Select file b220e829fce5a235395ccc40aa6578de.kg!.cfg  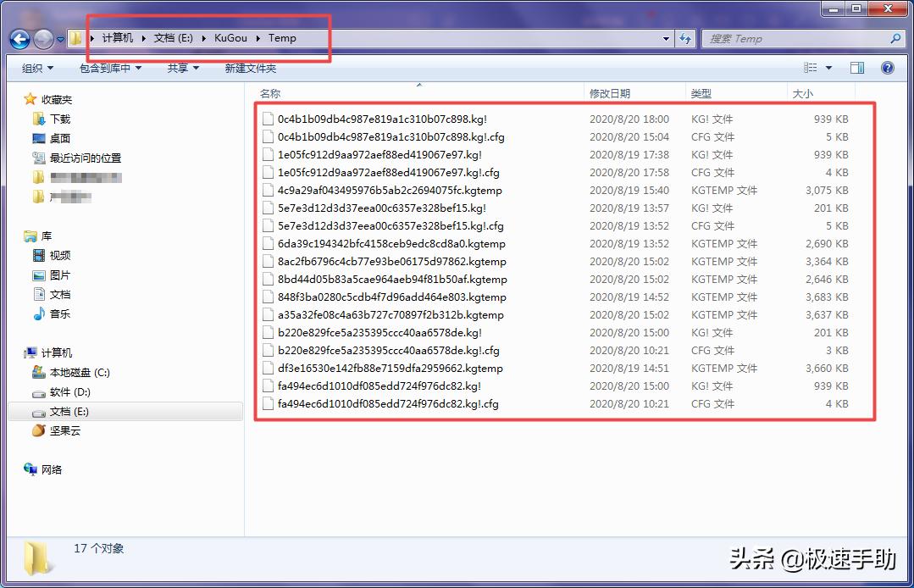click(389, 350)
